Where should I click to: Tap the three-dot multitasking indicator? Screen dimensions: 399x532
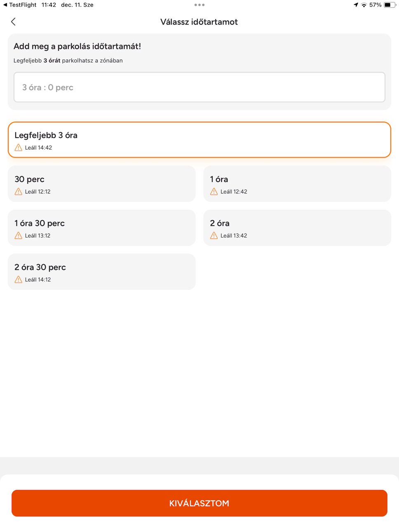(x=199, y=5)
